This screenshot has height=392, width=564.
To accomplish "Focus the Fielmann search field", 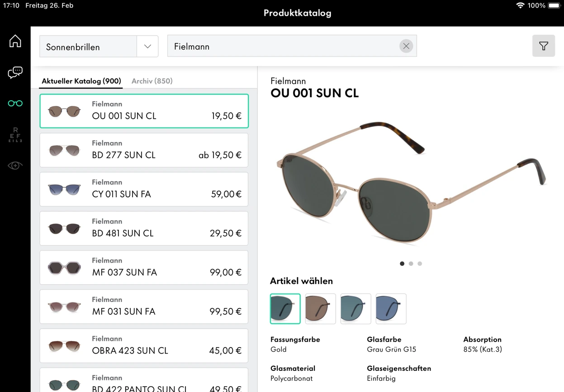I will click(292, 46).
